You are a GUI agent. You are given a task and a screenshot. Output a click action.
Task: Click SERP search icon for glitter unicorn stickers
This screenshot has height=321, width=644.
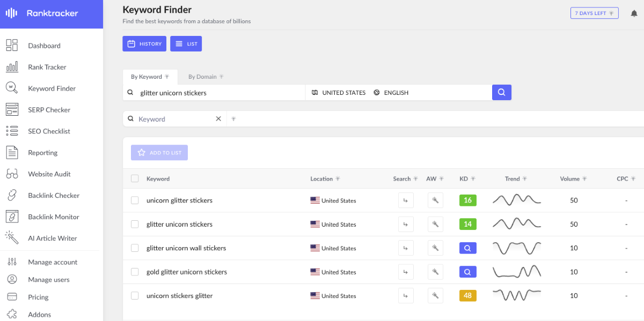[406, 224]
